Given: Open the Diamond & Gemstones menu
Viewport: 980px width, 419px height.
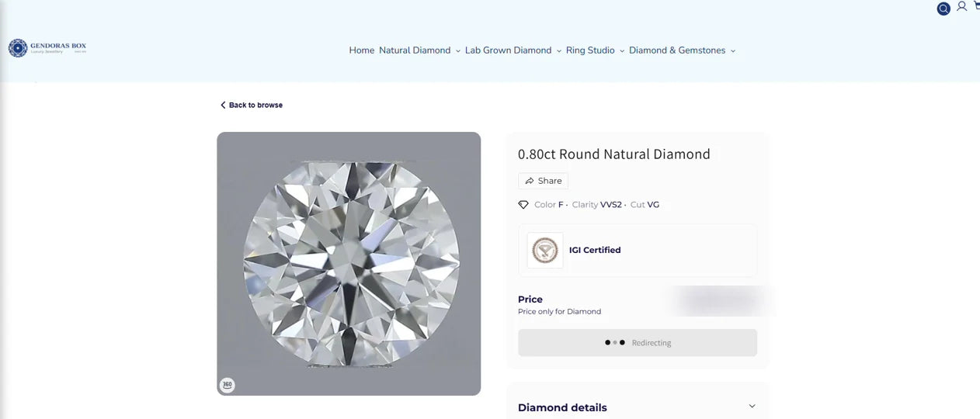Looking at the screenshot, I should click(677, 50).
